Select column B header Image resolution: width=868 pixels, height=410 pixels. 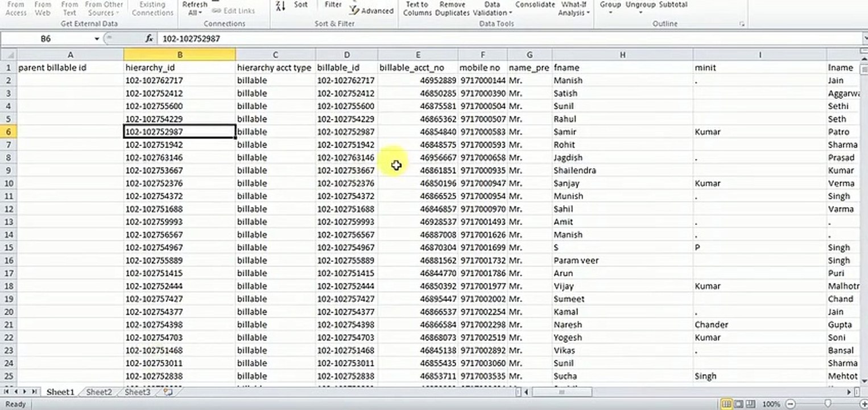point(179,55)
